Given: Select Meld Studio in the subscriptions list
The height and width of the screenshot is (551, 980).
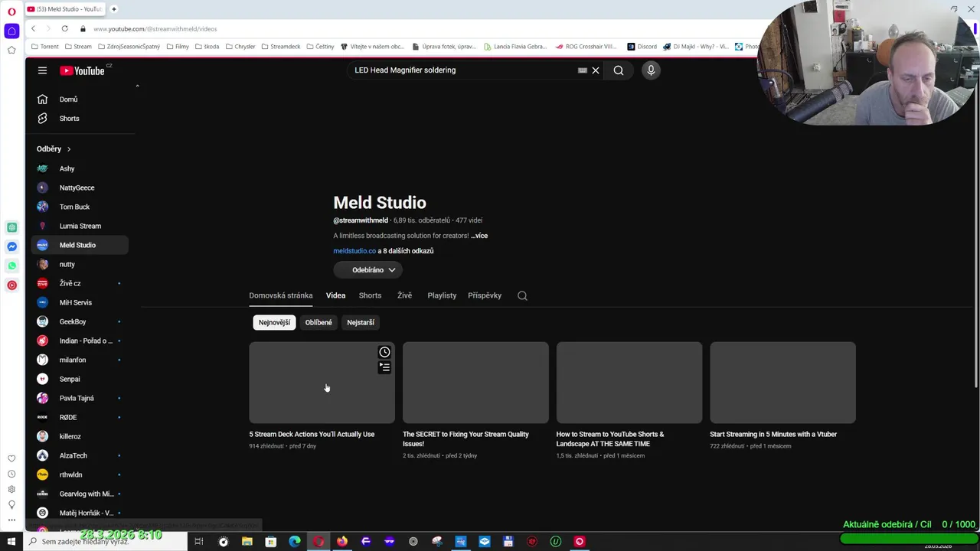Looking at the screenshot, I should click(80, 245).
